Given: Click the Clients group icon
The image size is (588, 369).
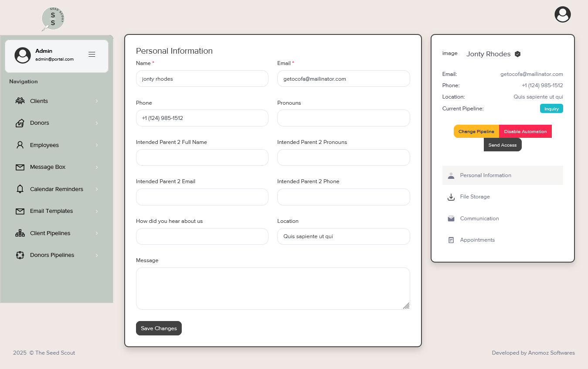Looking at the screenshot, I should pyautogui.click(x=20, y=101).
